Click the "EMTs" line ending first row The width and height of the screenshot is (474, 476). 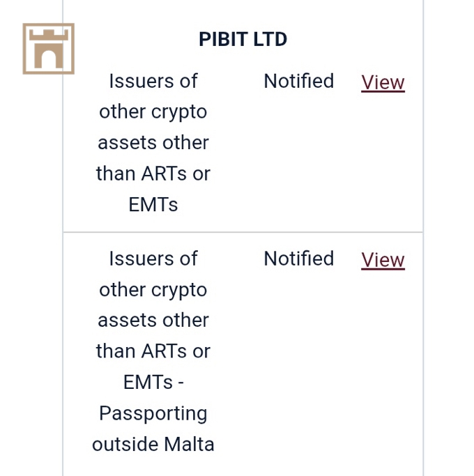(x=153, y=204)
